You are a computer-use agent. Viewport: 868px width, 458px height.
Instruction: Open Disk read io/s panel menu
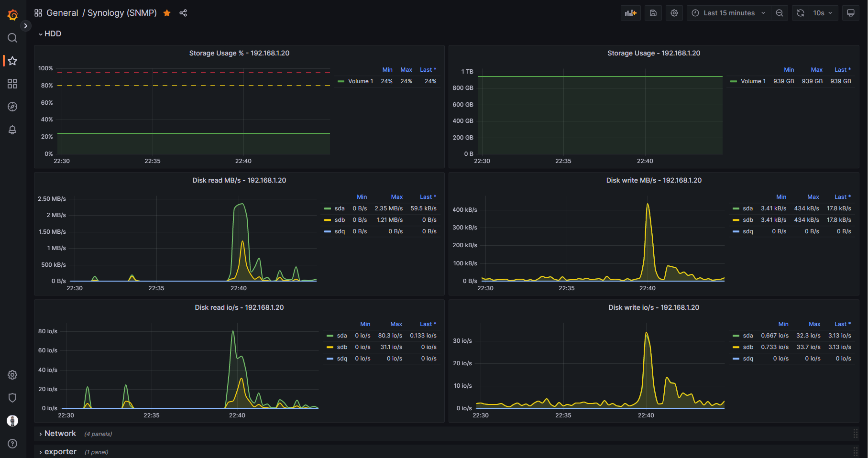(x=239, y=307)
